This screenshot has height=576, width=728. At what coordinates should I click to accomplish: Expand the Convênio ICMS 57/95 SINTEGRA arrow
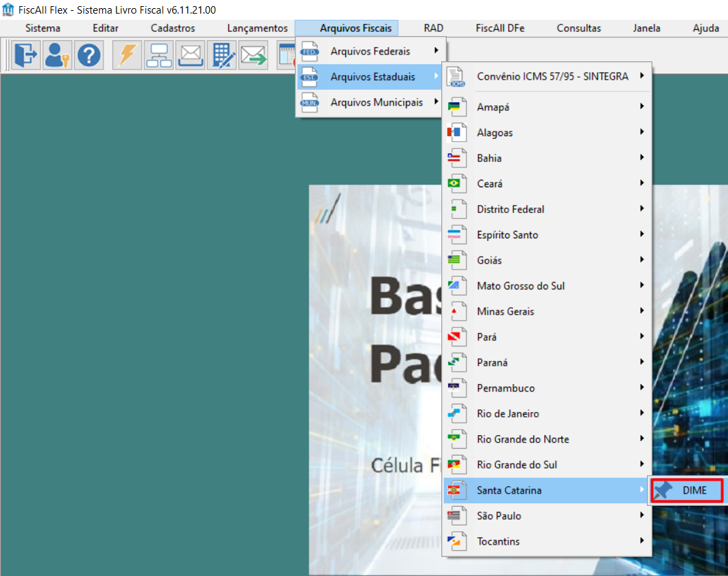pos(642,75)
